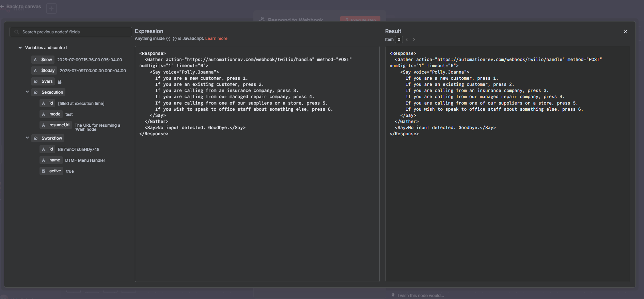Collapse the $workflow tree node
Viewport: 644px width, 299px height.
point(27,138)
